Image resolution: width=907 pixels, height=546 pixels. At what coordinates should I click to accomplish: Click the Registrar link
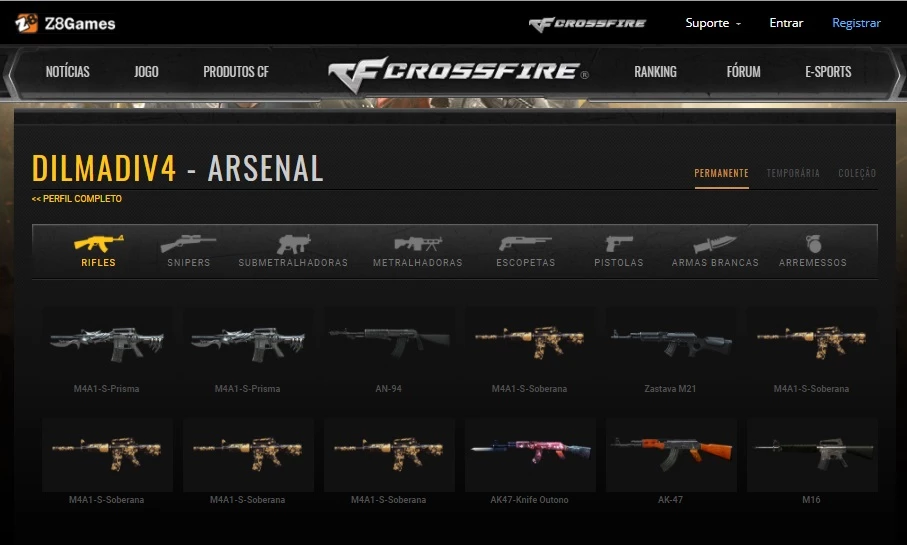856,23
